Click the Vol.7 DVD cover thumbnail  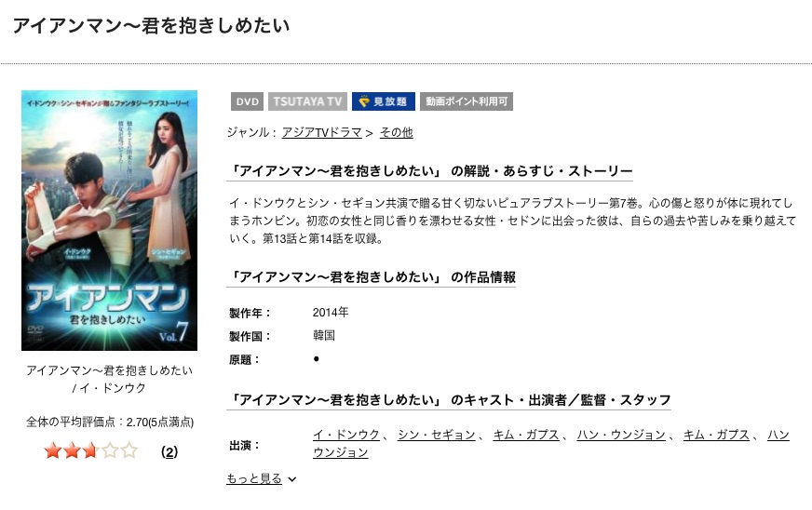[x=109, y=221]
